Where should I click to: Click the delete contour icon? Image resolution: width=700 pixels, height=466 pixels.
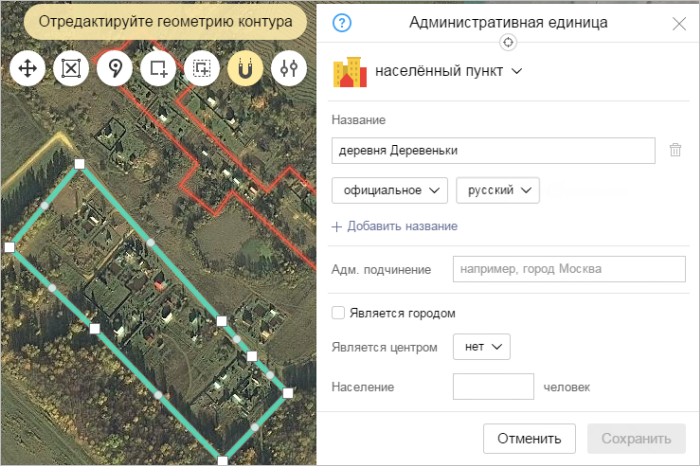[71, 68]
